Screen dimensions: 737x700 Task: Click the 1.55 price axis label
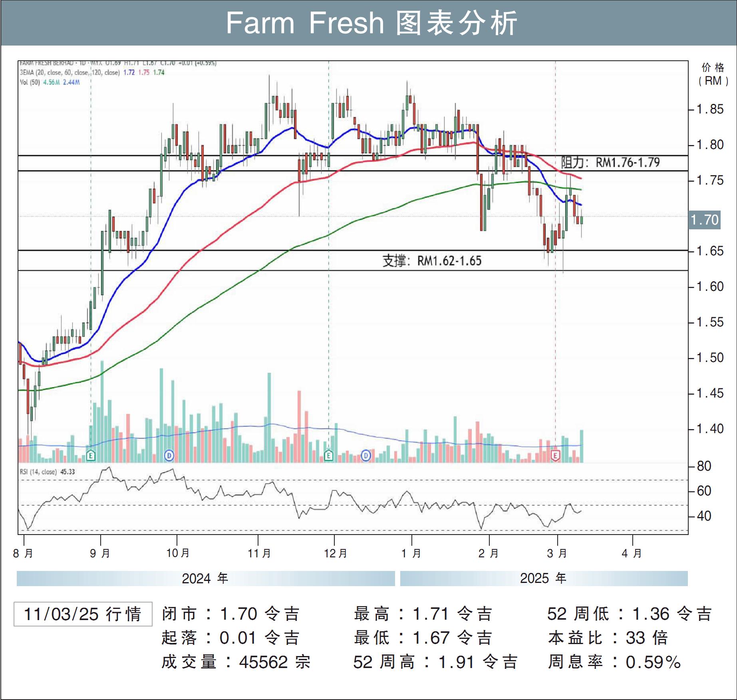click(710, 322)
